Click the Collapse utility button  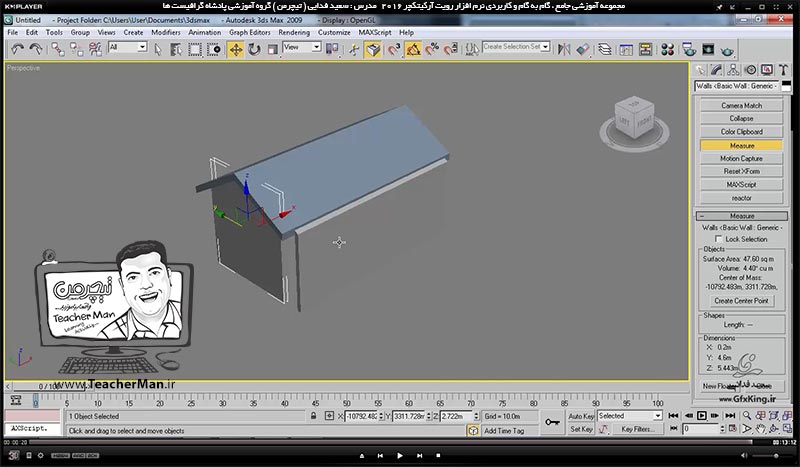(741, 118)
